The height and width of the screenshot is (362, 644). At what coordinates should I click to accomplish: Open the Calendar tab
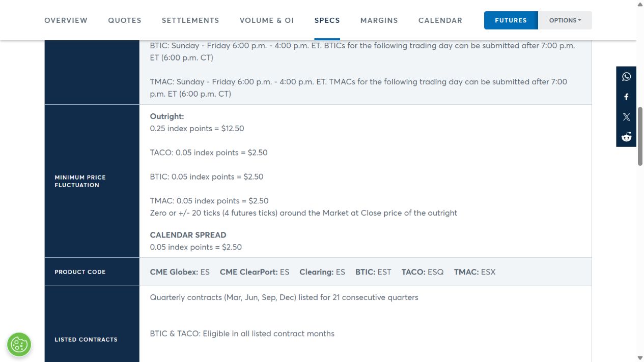[x=440, y=20]
